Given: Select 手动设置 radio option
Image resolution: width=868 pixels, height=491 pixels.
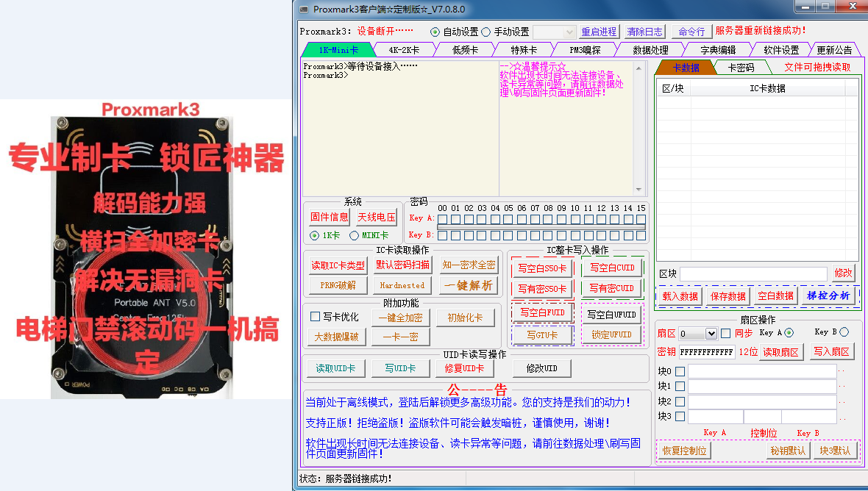Looking at the screenshot, I should [486, 32].
